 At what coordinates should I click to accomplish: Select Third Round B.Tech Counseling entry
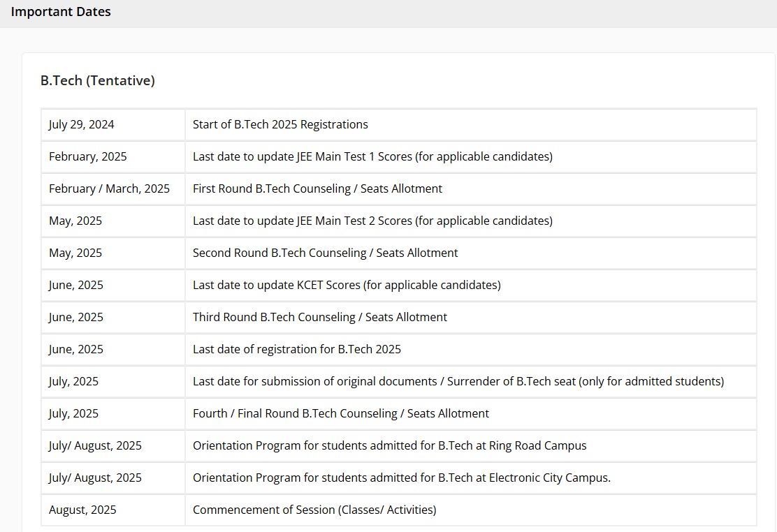(319, 318)
